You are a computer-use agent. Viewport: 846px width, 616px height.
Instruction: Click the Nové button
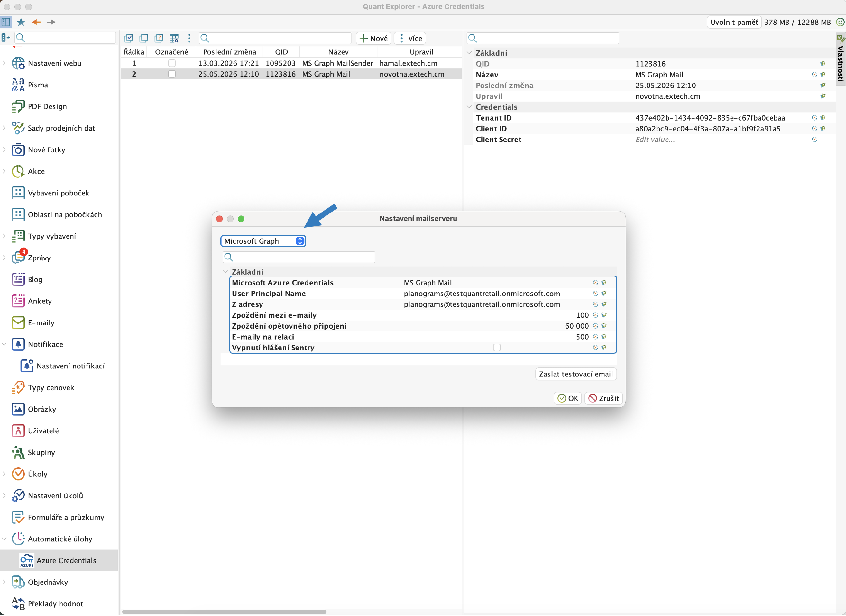(x=374, y=38)
